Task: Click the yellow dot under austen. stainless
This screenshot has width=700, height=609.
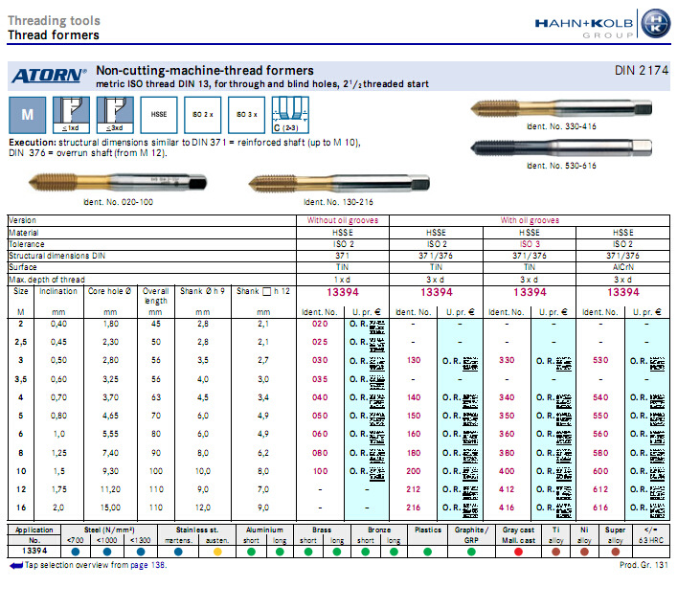Action: pos(217,552)
